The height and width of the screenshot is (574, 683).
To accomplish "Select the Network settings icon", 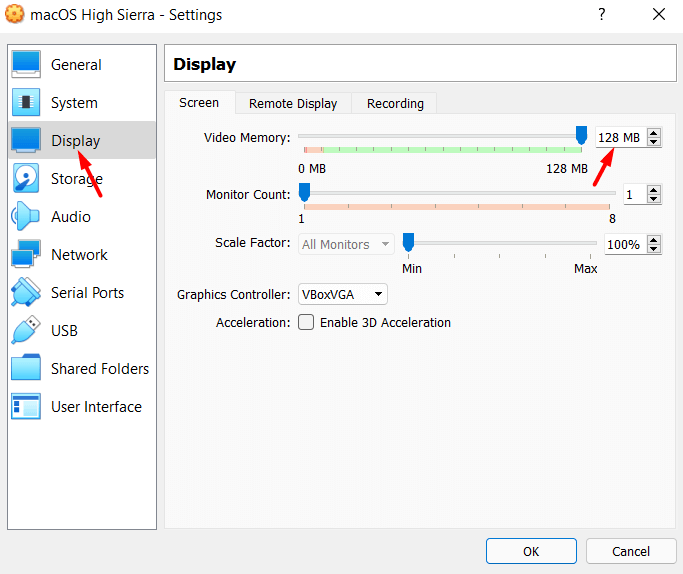I will 25,255.
